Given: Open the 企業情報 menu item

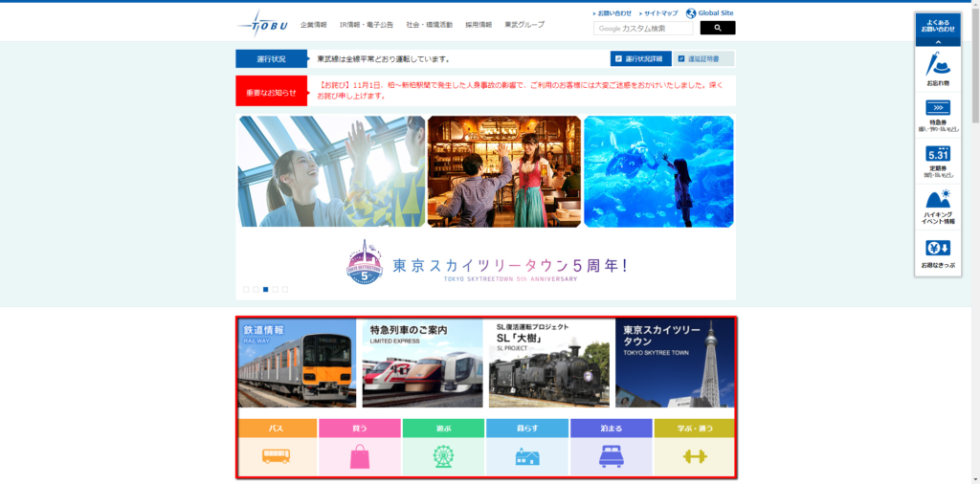Looking at the screenshot, I should pos(313,25).
